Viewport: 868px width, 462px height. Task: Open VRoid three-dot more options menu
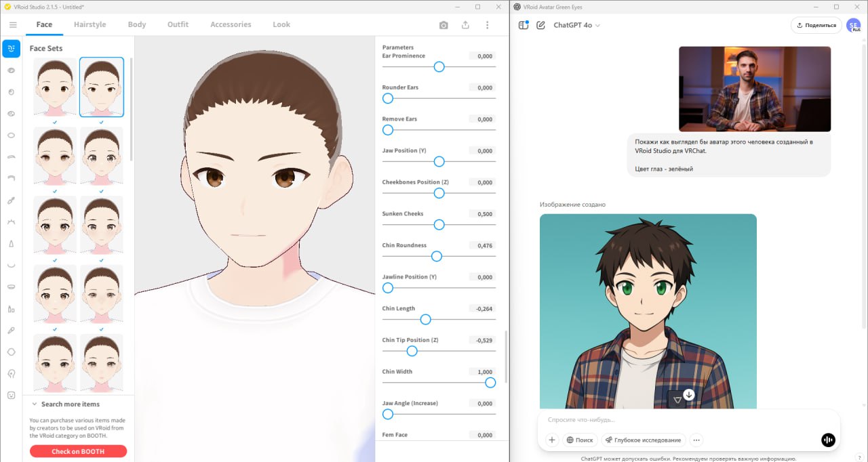[487, 25]
